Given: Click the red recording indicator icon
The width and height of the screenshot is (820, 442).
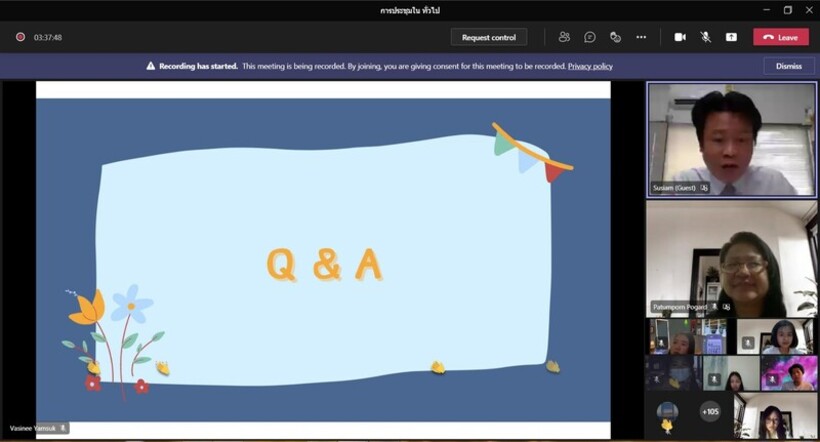Looking at the screenshot, I should coord(20,37).
